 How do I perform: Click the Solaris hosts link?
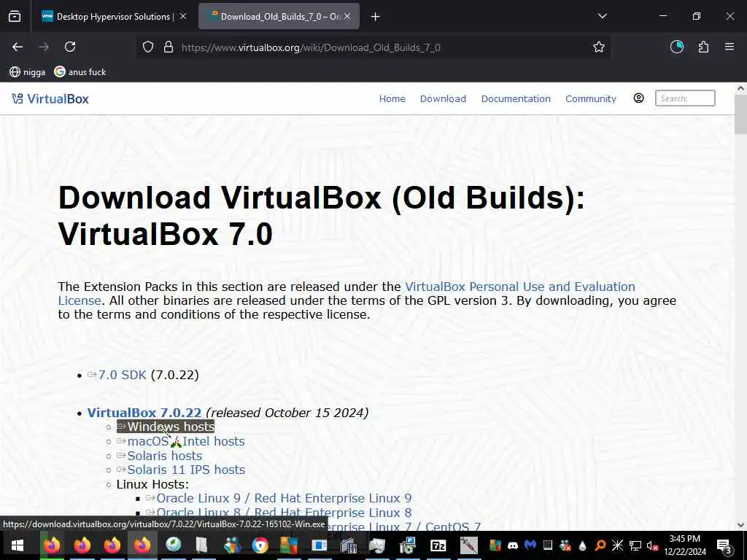pyautogui.click(x=165, y=456)
